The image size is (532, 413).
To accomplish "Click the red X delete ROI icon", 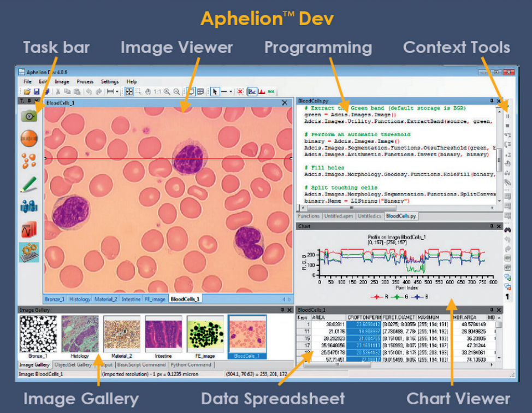I will tap(240, 92).
